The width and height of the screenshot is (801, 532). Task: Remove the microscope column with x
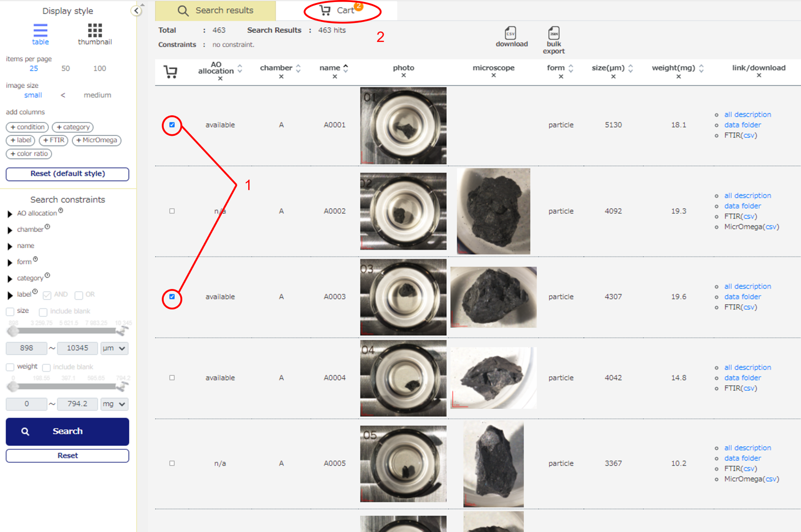[493, 76]
